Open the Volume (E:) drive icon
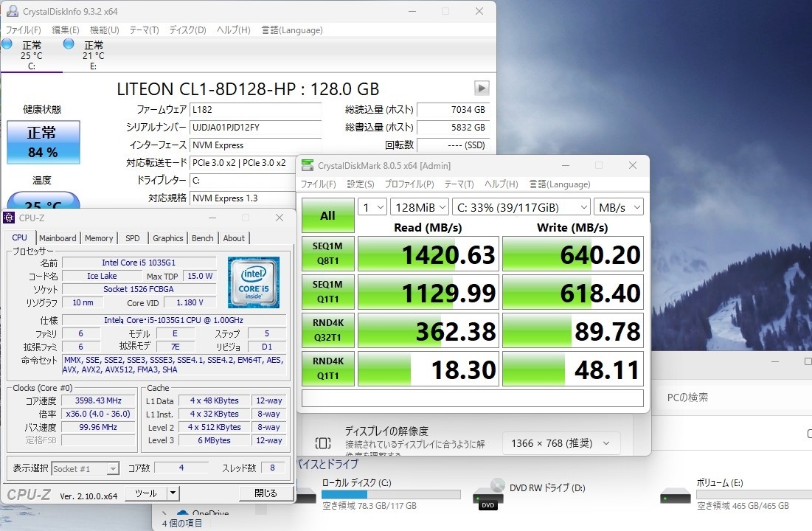The image size is (812, 531). pos(675,496)
